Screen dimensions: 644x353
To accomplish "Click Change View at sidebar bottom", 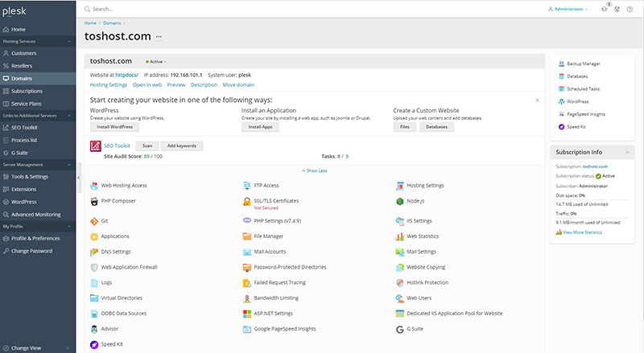I will point(26,348).
